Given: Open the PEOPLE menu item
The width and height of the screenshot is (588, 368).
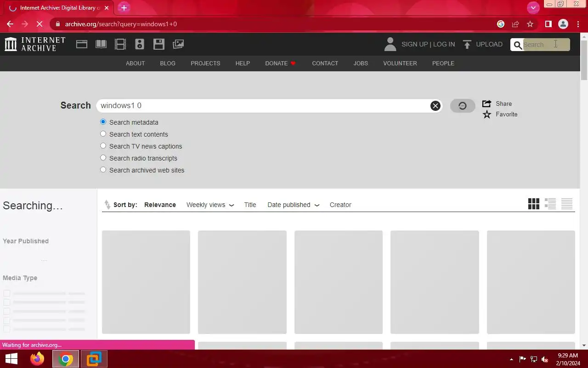Looking at the screenshot, I should [443, 63].
